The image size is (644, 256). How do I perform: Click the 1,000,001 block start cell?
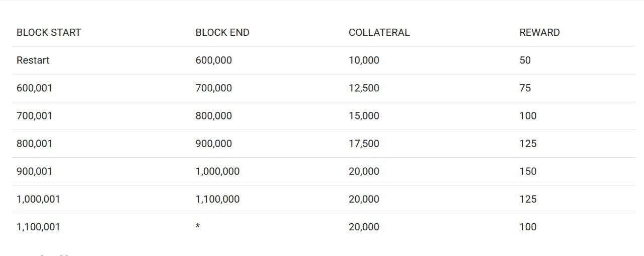[x=38, y=199]
